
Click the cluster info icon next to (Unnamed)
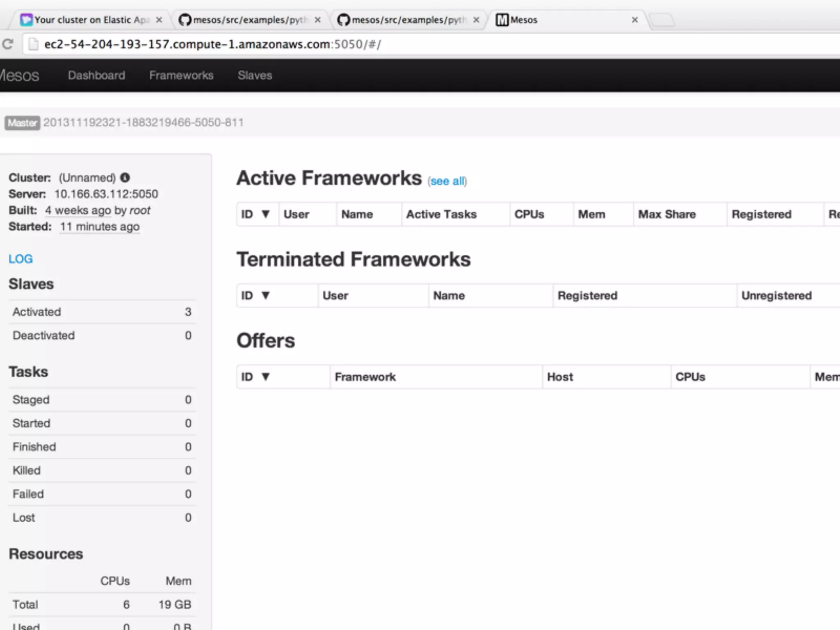[x=125, y=178]
